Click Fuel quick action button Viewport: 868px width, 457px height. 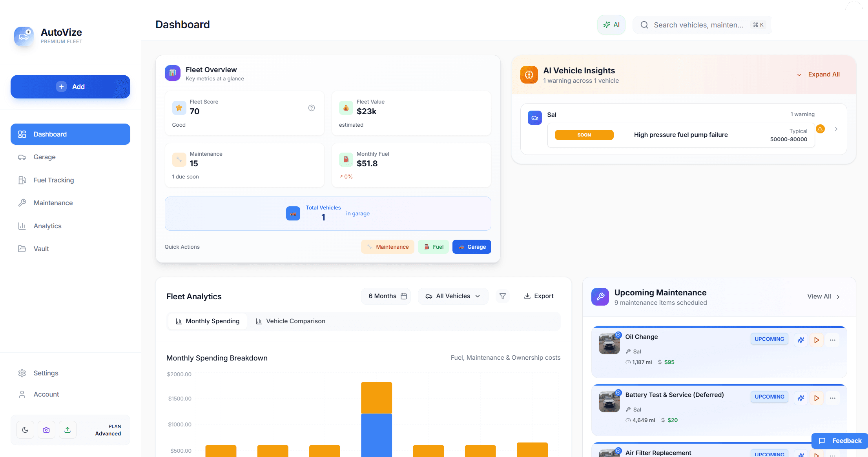click(433, 247)
